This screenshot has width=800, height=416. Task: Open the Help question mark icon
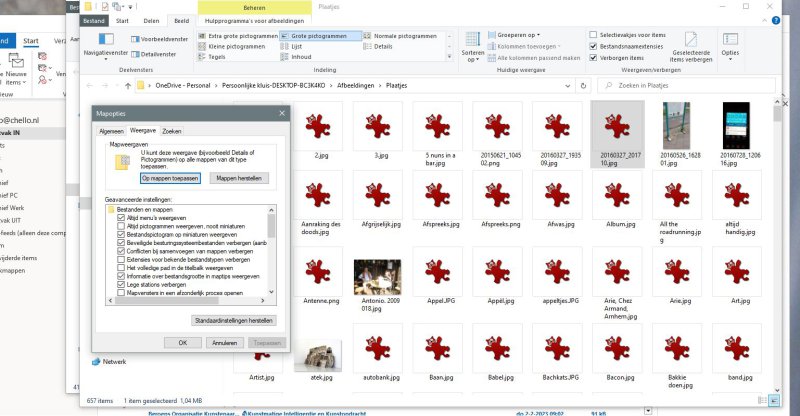click(776, 21)
